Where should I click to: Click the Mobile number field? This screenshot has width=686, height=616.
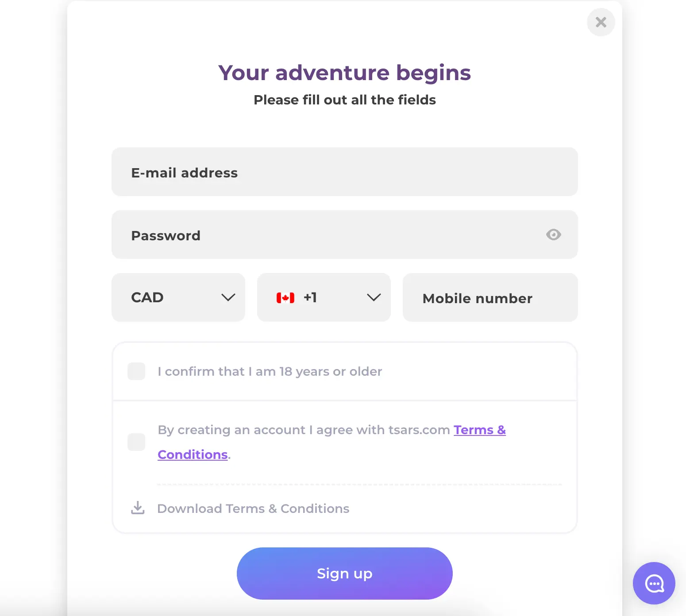click(490, 297)
